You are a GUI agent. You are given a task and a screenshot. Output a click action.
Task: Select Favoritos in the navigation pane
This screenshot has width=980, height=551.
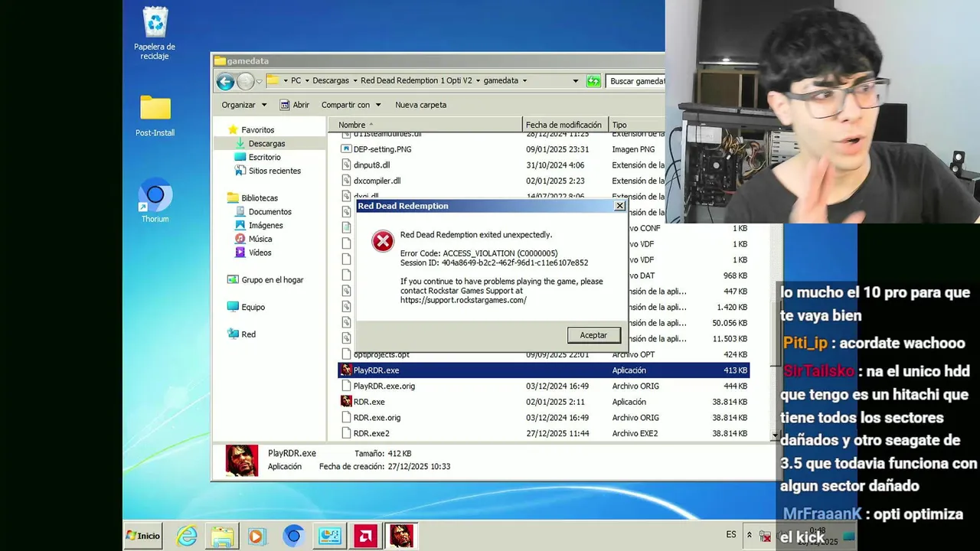pos(257,130)
